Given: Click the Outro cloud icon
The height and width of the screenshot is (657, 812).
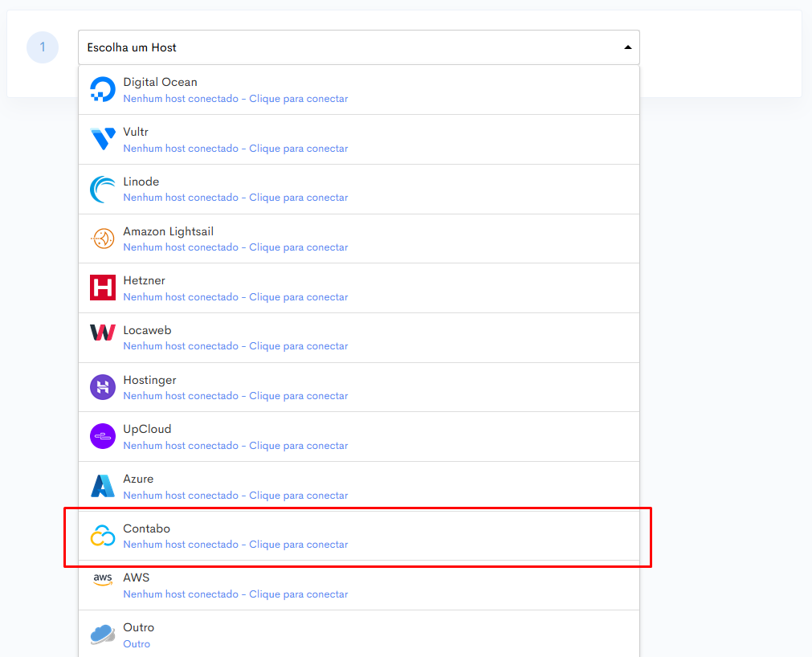Looking at the screenshot, I should click(103, 635).
